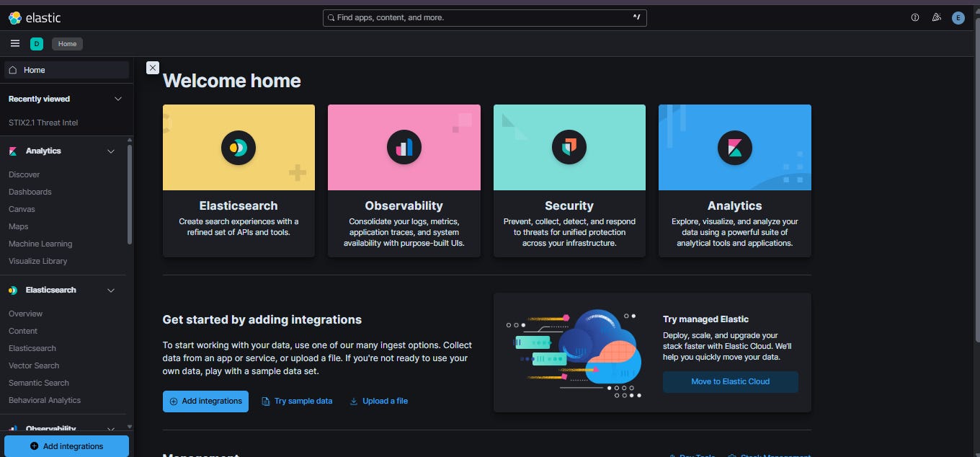Collapse the Elasticsearch section chevron

(111, 290)
